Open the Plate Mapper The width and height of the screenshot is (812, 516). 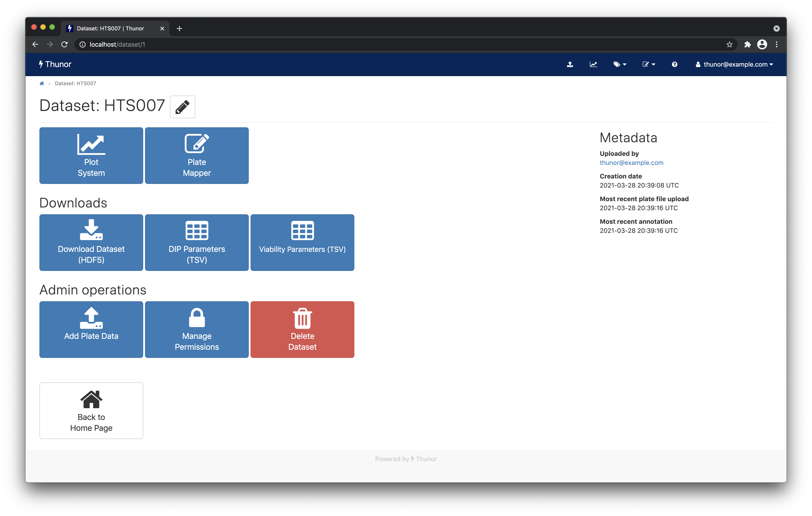(197, 155)
